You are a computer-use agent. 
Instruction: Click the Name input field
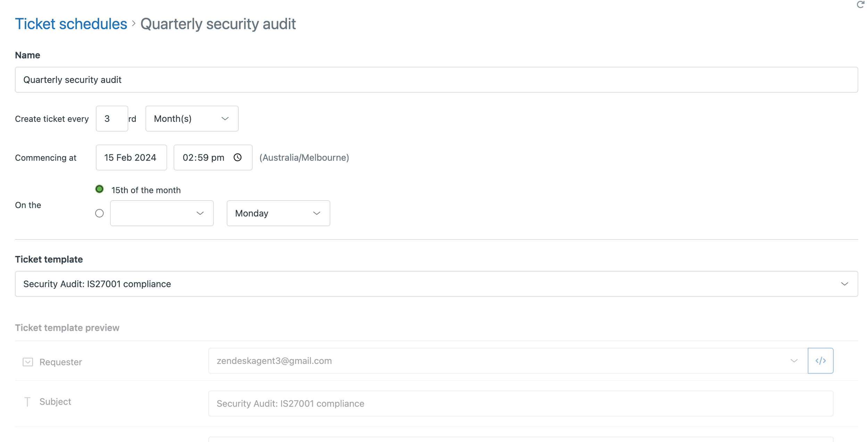point(436,80)
